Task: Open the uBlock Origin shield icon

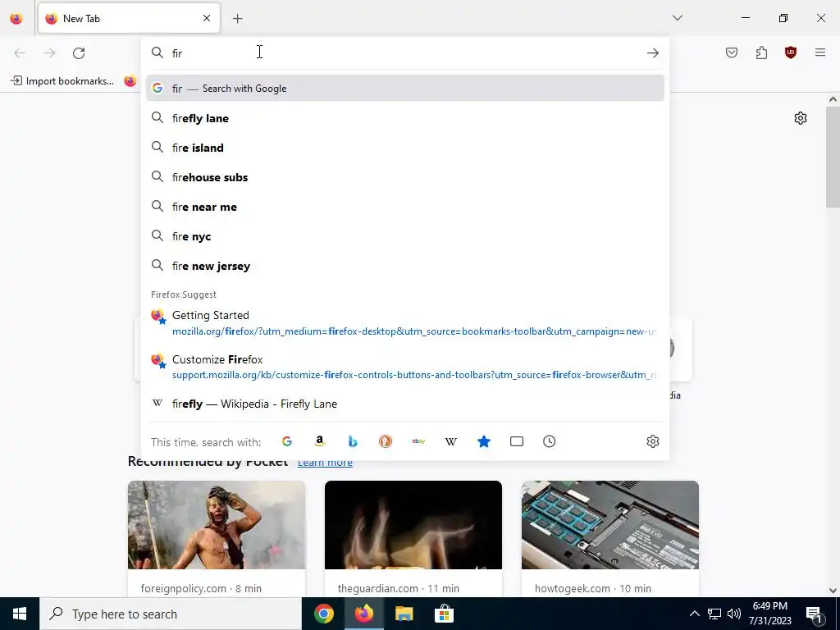Action: [x=790, y=52]
